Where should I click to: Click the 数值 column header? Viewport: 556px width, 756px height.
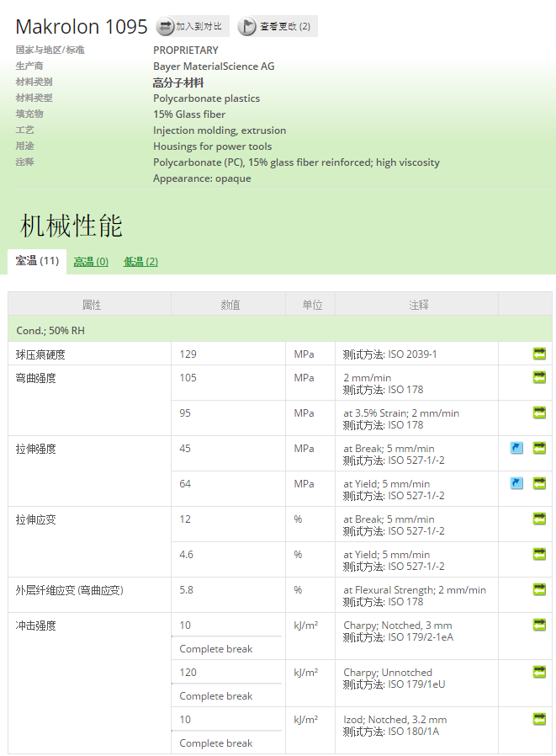click(229, 305)
